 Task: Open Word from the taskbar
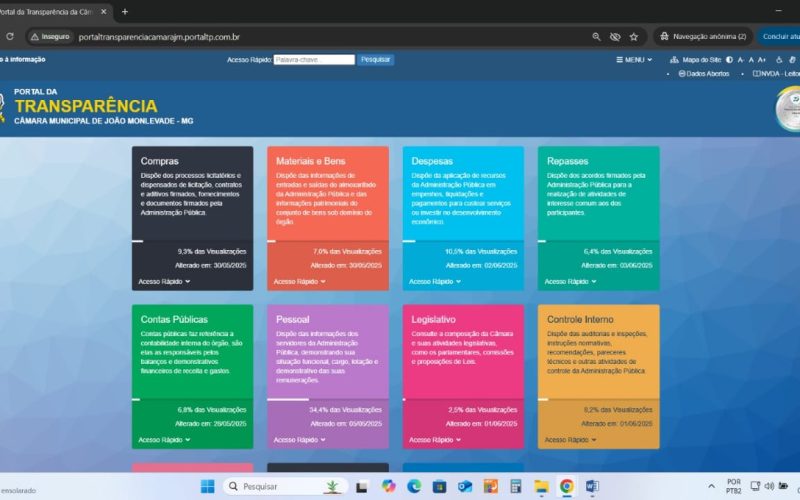pos(591,486)
